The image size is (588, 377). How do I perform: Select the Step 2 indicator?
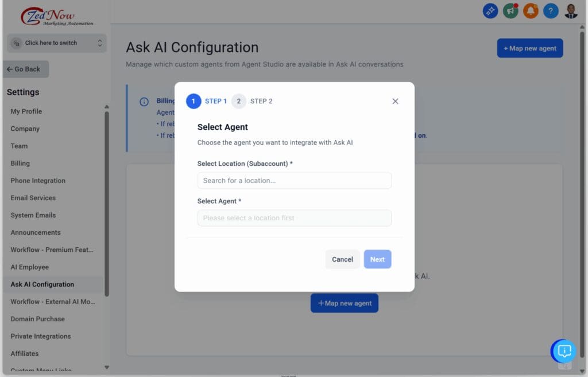point(239,101)
